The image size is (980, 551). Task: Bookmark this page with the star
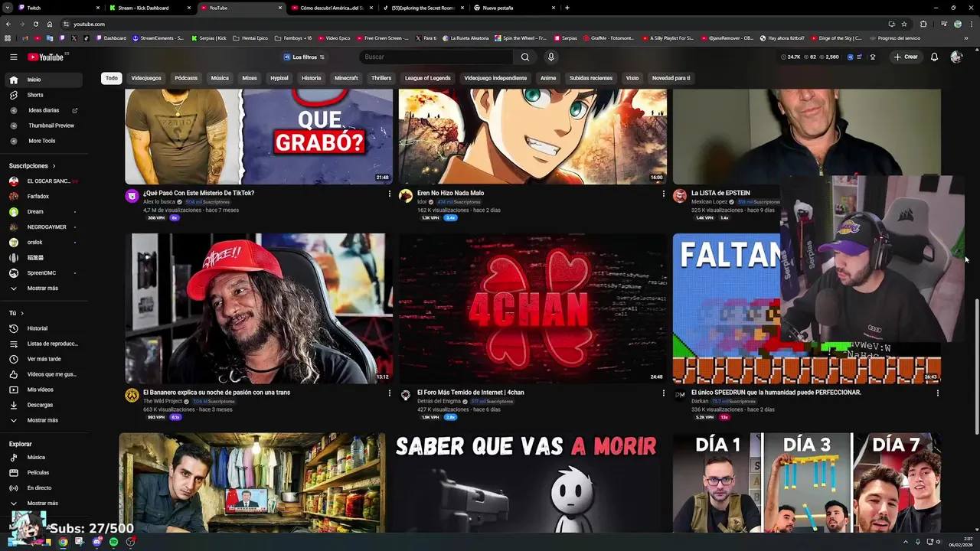904,24
